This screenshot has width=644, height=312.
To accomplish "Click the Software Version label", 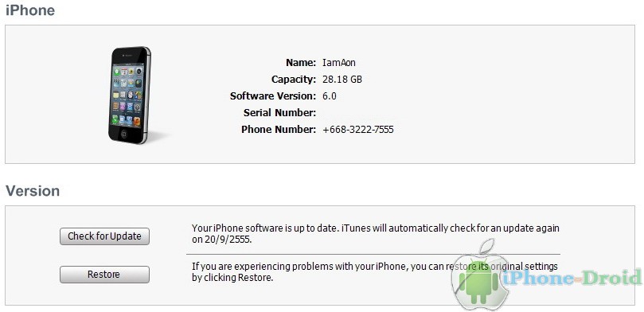I will tap(273, 96).
